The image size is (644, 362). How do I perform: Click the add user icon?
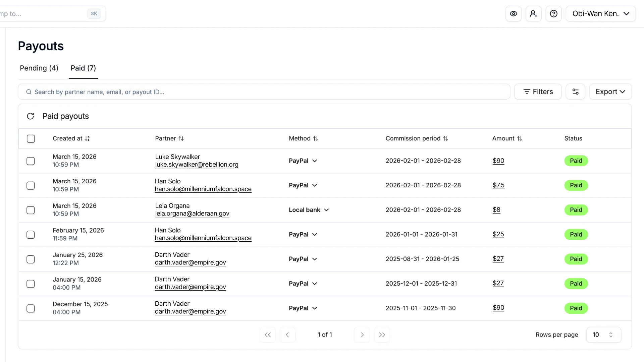pos(533,14)
